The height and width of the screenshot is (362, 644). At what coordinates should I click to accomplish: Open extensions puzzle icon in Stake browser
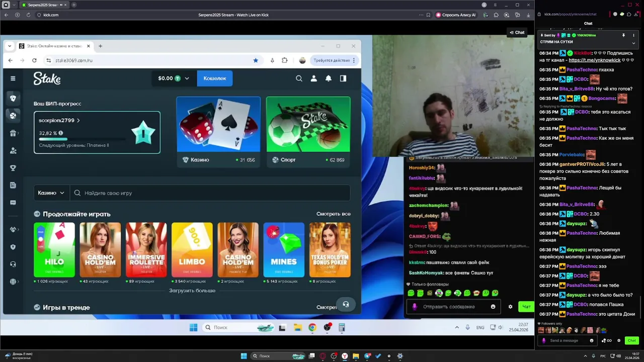coord(285,60)
